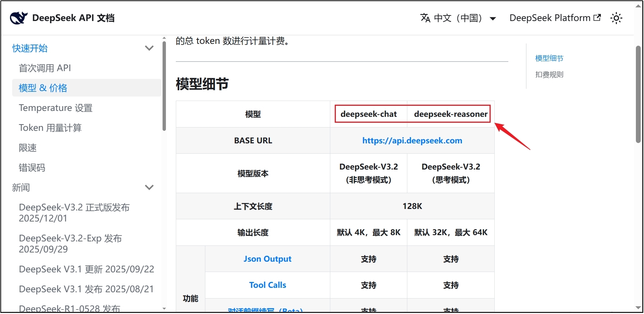This screenshot has width=644, height=314.
Task: Click 默认 4K，最大 8K cell
Action: click(x=369, y=232)
